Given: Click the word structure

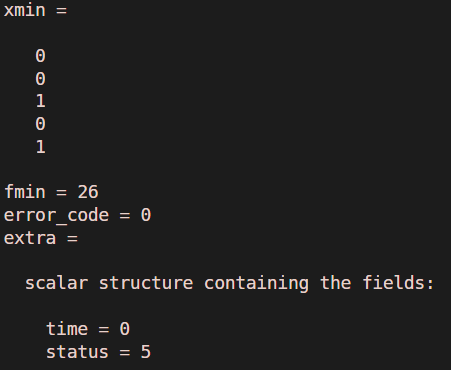Looking at the screenshot, I should point(146,283).
